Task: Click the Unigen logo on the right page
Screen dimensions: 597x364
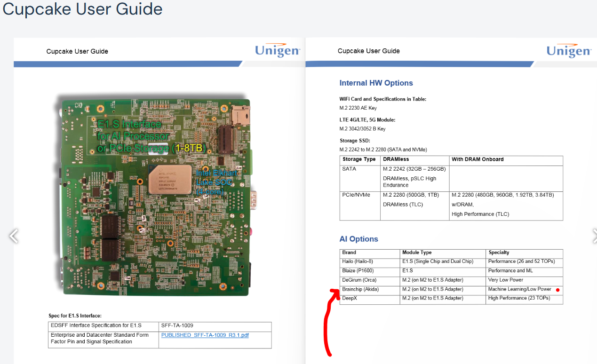Action: pos(569,50)
